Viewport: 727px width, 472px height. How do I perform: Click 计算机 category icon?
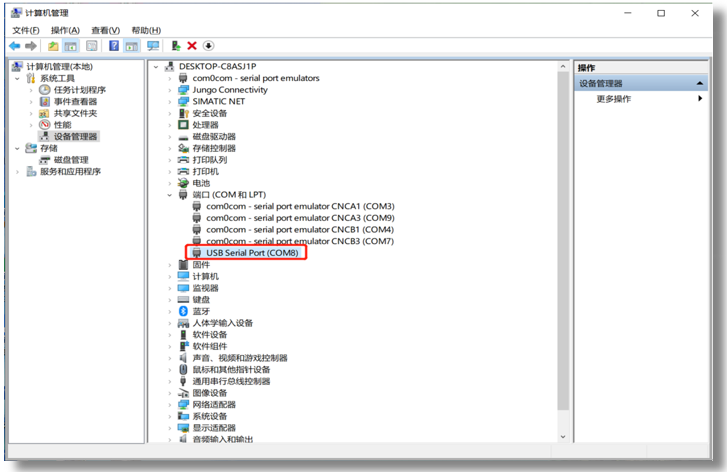coord(184,276)
